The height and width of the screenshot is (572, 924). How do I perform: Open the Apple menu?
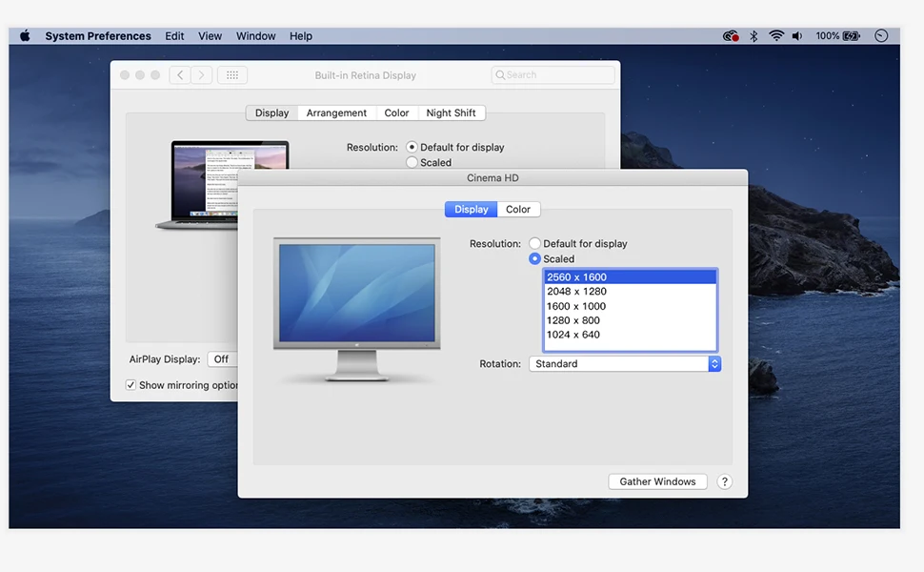click(25, 36)
